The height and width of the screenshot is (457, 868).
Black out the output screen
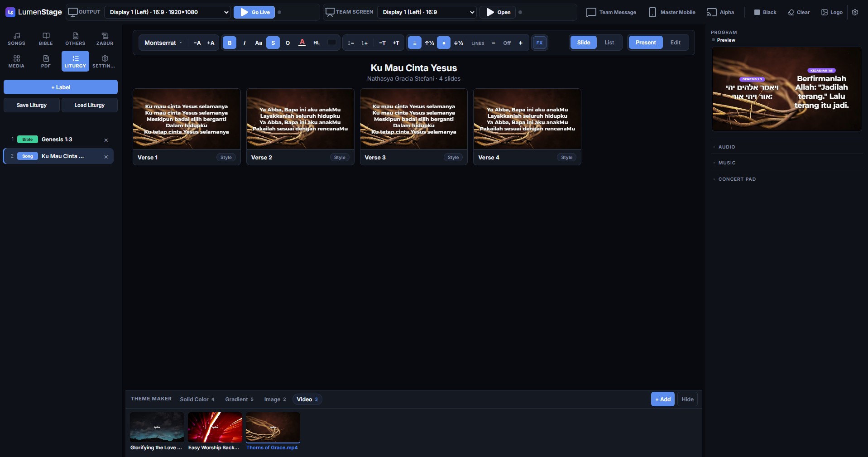point(765,12)
